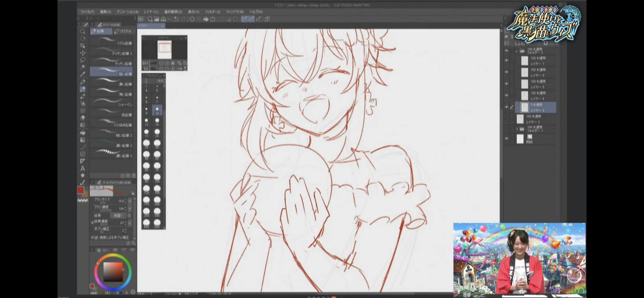Choose 色鉛筆 brush

111,113
